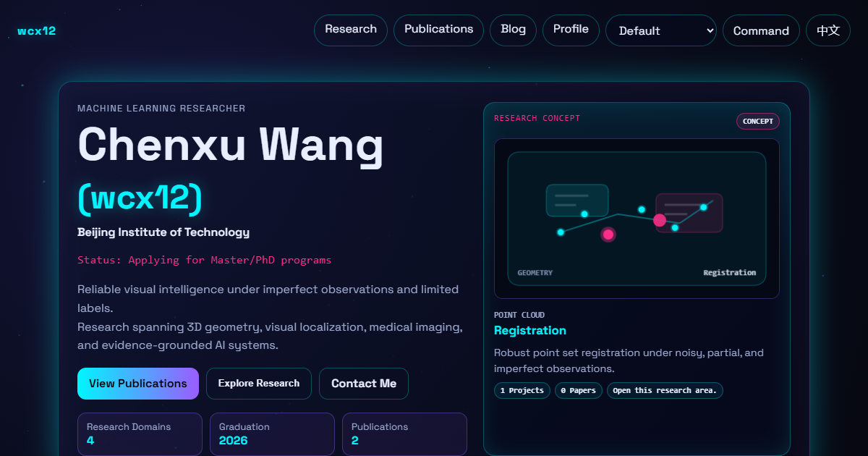The width and height of the screenshot is (868, 456).
Task: Click the Chenxu Wang heading
Action: pos(231,145)
